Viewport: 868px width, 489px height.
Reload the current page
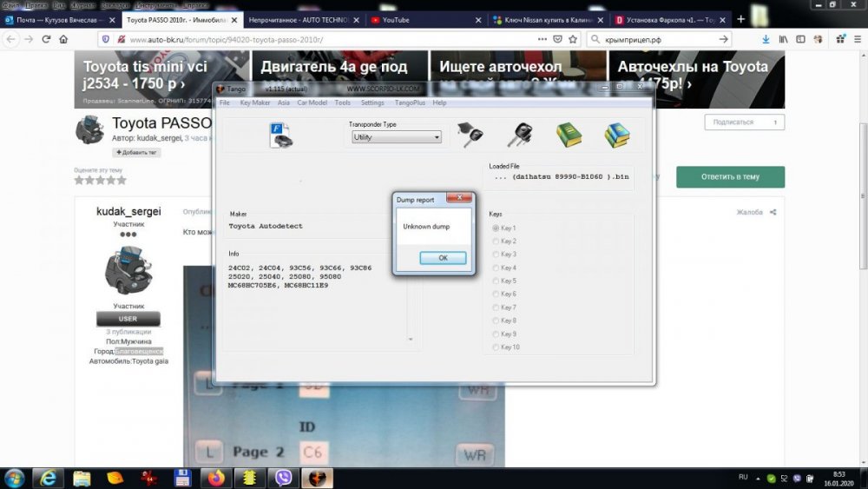click(x=47, y=39)
